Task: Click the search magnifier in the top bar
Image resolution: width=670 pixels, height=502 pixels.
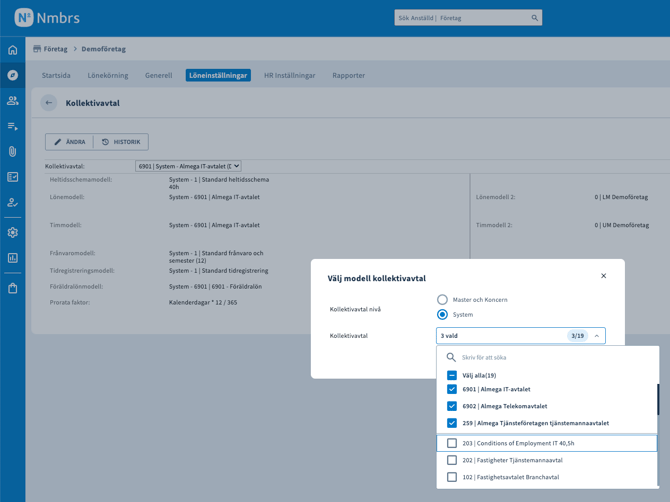Action: point(535,18)
